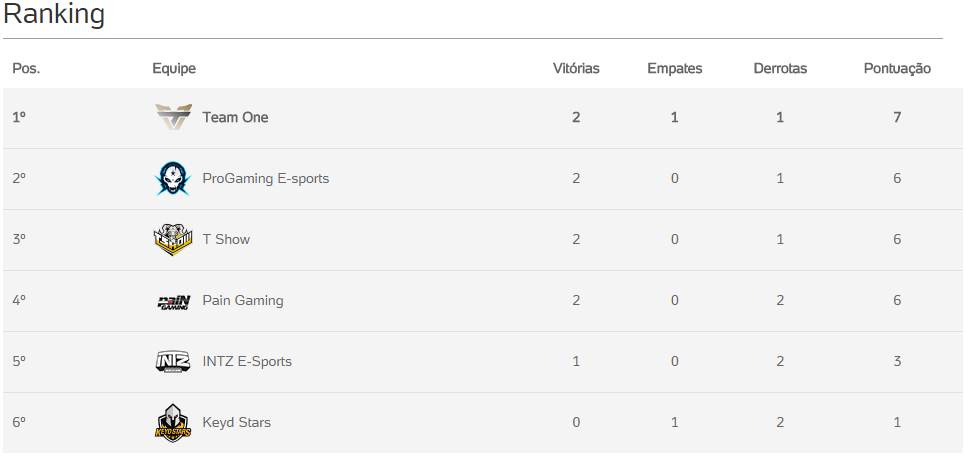
Task: Open the Team One team name
Action: click(235, 118)
